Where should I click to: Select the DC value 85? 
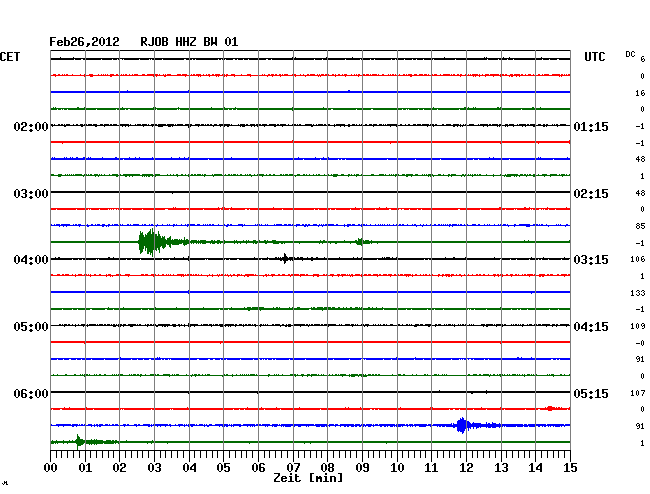(x=640, y=226)
